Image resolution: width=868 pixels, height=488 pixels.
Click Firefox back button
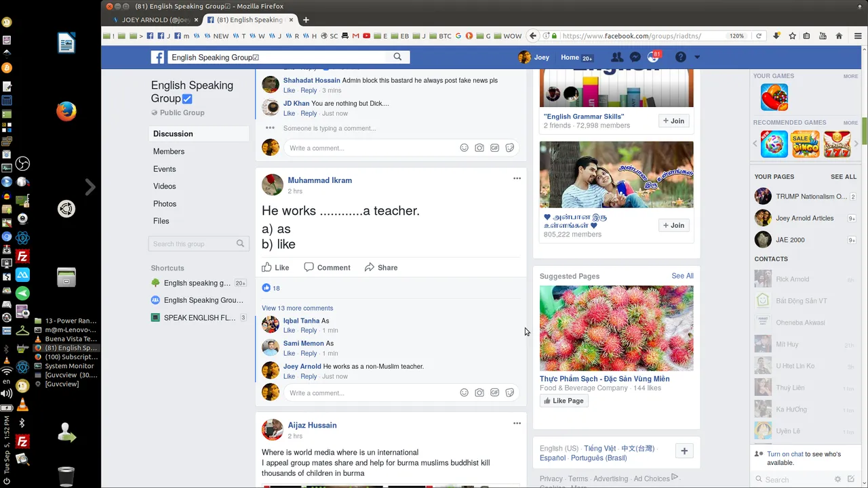tap(533, 36)
